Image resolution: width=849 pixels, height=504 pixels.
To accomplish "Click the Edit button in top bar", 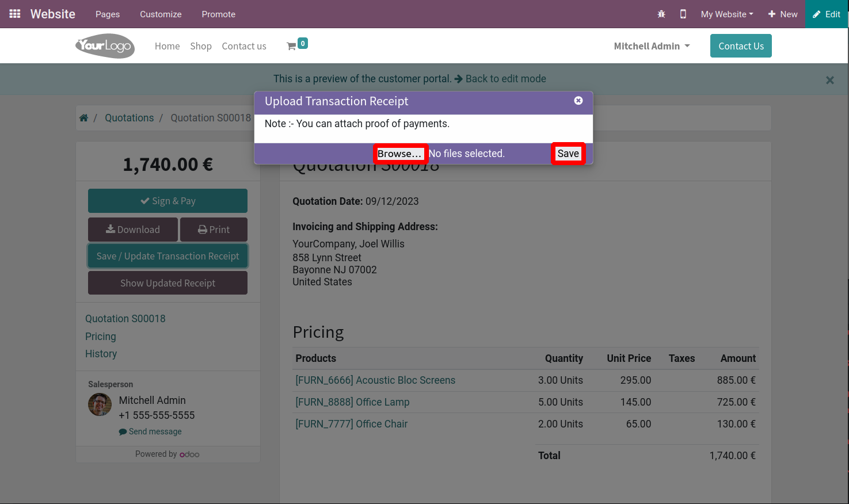I will tap(827, 14).
